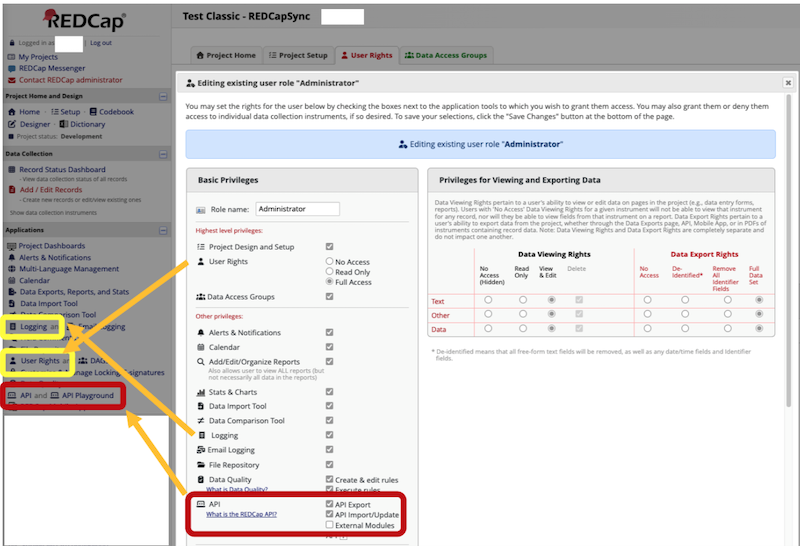Click the Role name input field
The width and height of the screenshot is (800, 546).
(297, 209)
